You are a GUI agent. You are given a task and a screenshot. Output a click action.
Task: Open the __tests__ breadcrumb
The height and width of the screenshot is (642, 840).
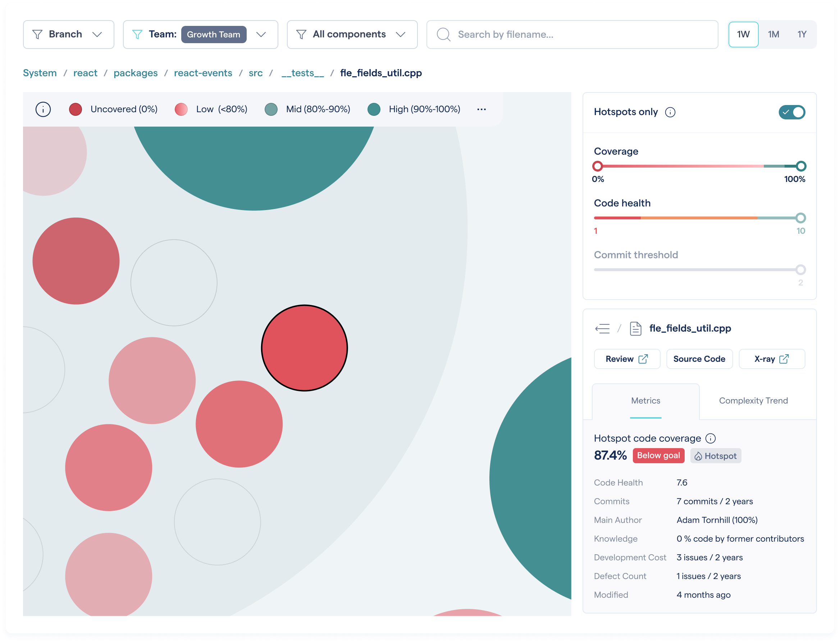(x=302, y=73)
